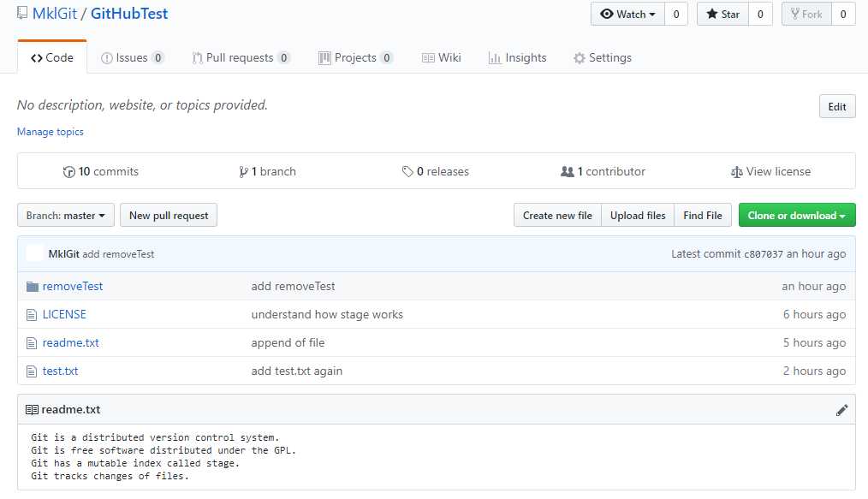This screenshot has width=868, height=499.
Task: Click the Fork button
Action: [806, 15]
